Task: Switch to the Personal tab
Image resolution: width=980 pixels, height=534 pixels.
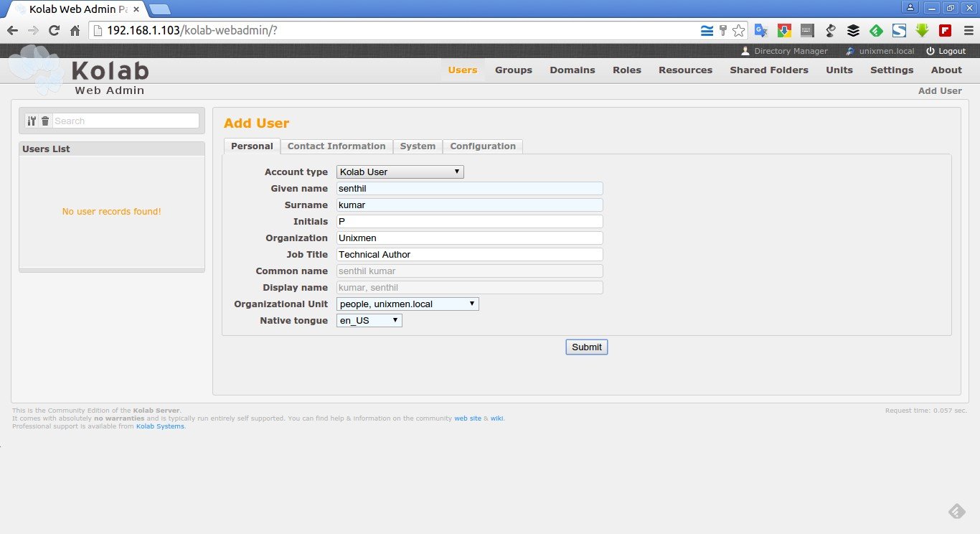Action: [252, 146]
